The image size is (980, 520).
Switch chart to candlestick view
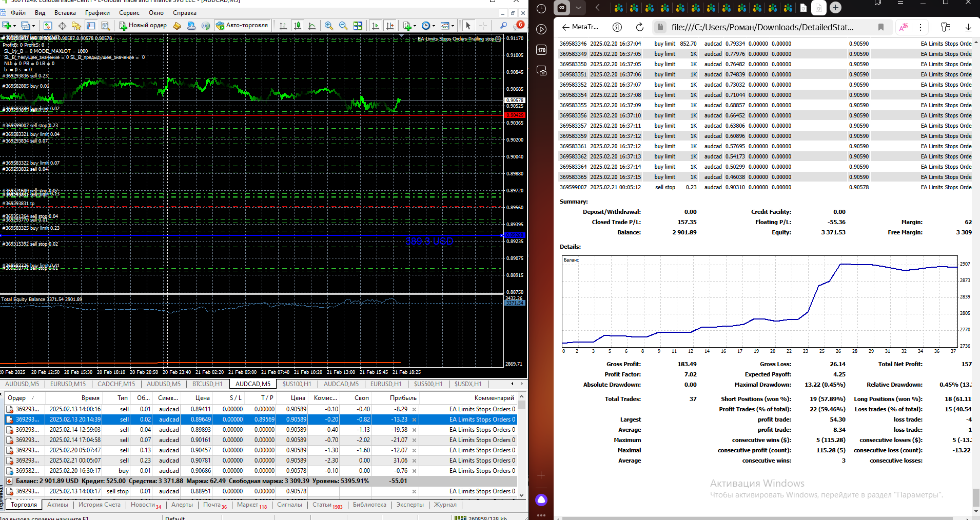[298, 26]
